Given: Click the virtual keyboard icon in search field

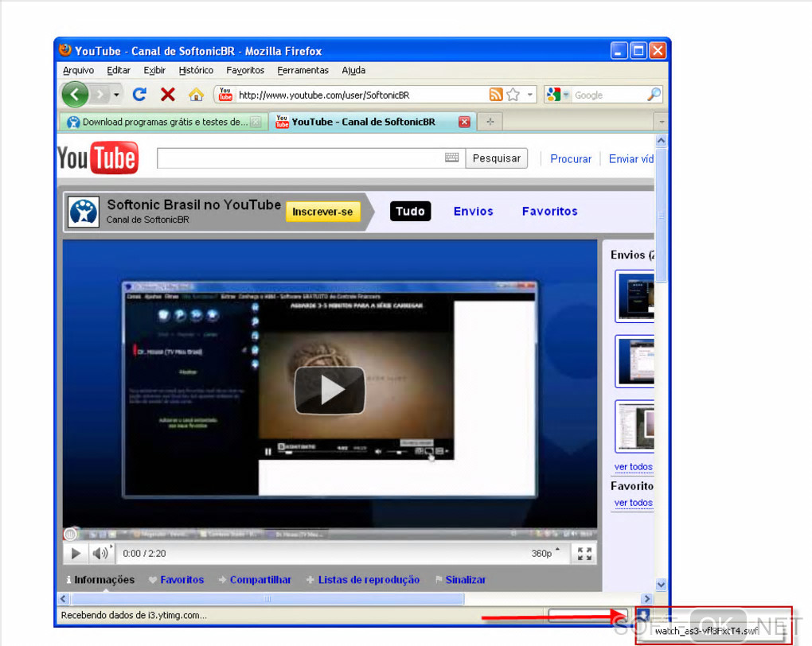Looking at the screenshot, I should point(451,158).
